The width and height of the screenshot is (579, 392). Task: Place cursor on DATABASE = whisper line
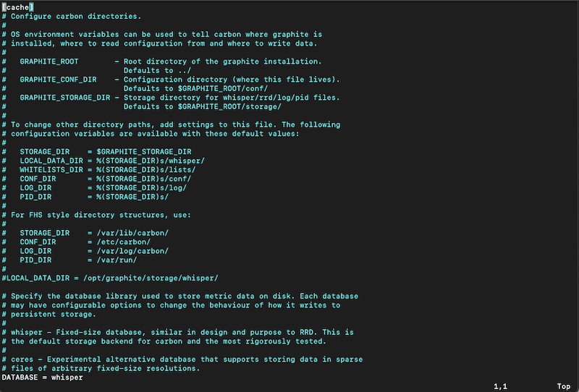pos(42,378)
